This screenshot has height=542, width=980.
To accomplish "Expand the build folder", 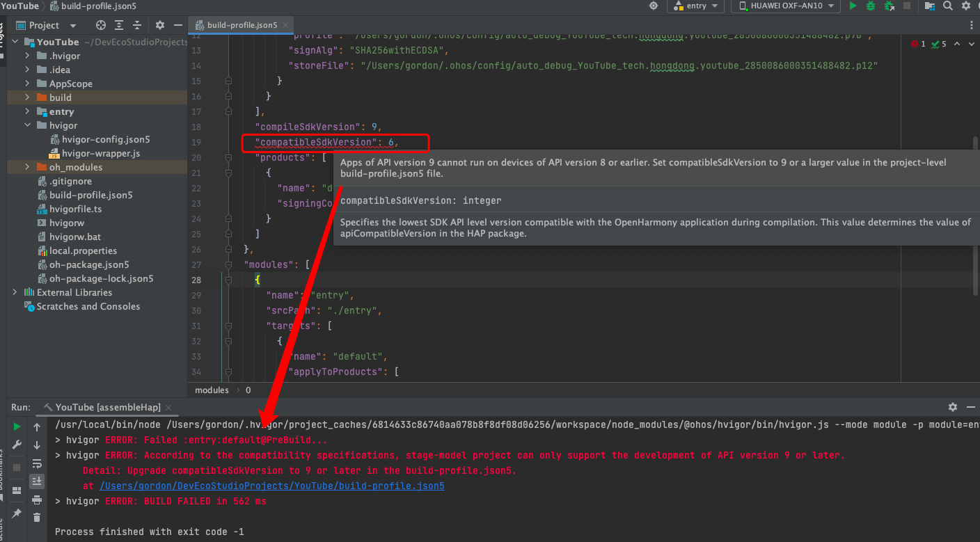I will (x=27, y=97).
